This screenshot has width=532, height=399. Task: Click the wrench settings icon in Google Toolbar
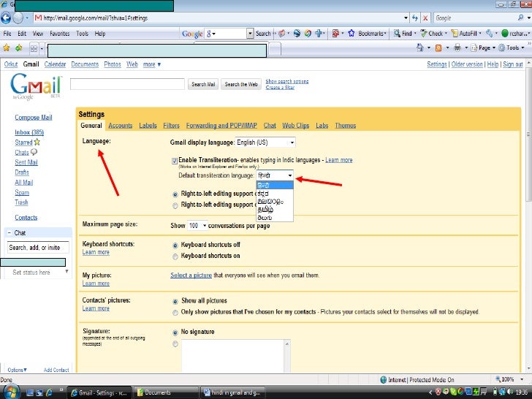(x=489, y=34)
